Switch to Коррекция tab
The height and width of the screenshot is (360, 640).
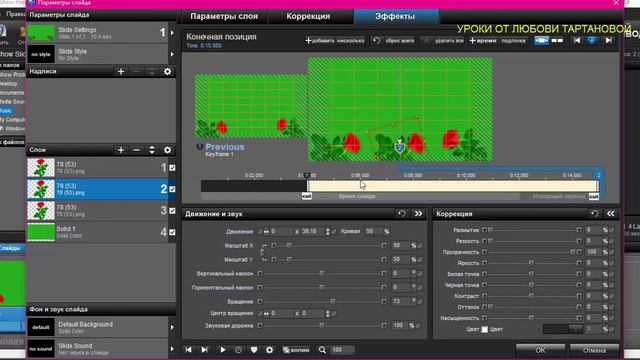tap(308, 16)
